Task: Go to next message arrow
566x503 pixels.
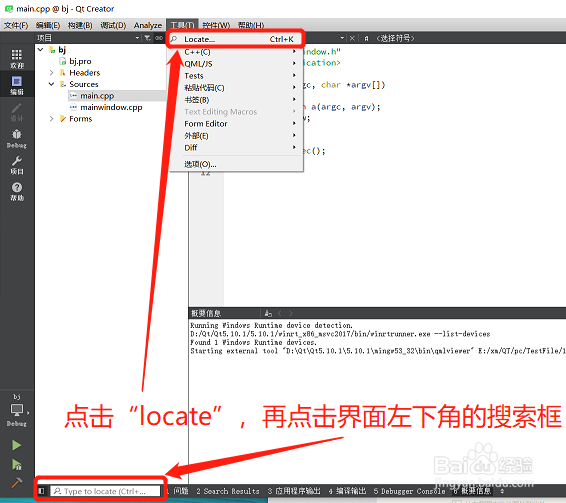Action: pyautogui.click(x=291, y=313)
